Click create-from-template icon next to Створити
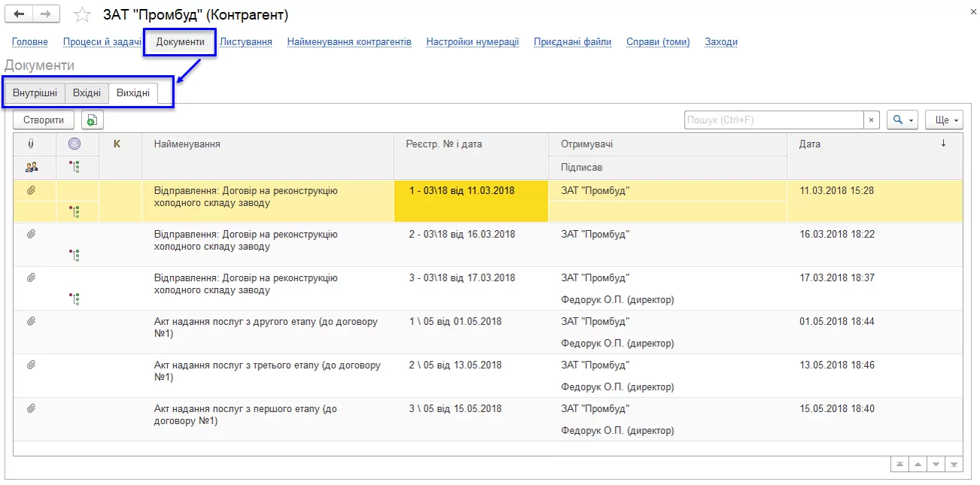Viewport: 980px width, 485px height. tap(92, 120)
